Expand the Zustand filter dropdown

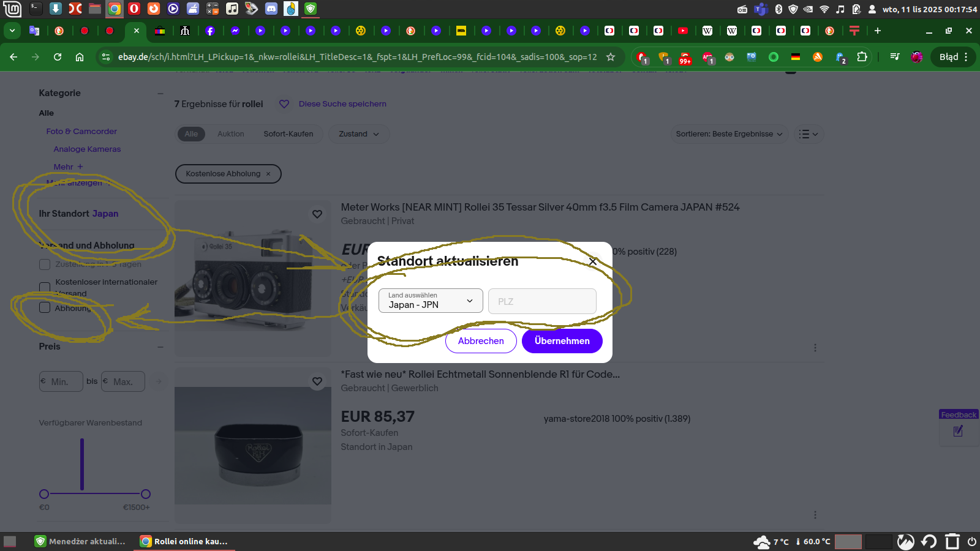tap(359, 134)
